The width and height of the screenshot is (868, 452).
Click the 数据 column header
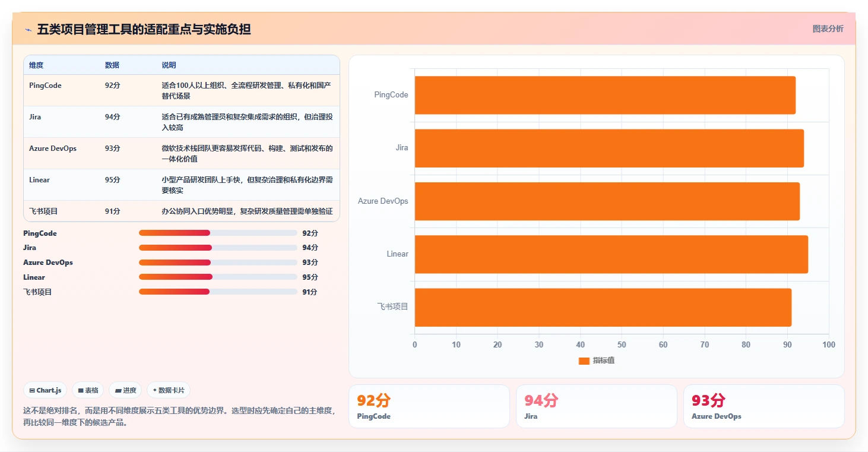[x=112, y=65]
